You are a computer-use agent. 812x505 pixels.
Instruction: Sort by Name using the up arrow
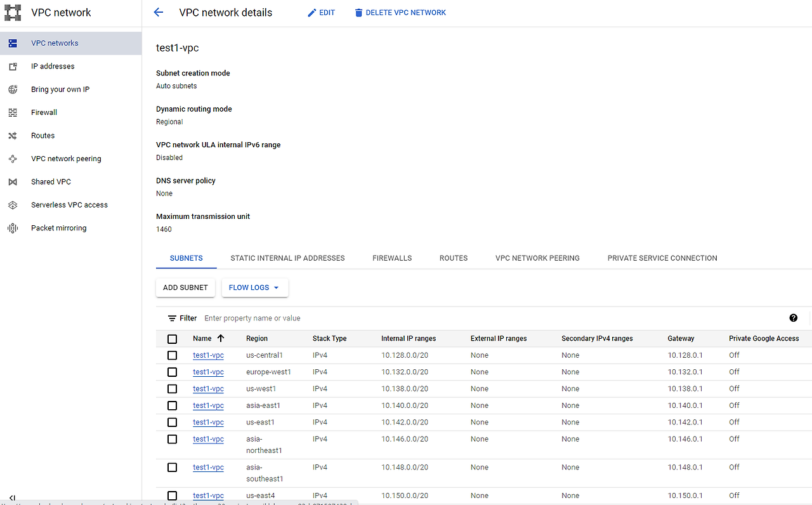pos(221,338)
